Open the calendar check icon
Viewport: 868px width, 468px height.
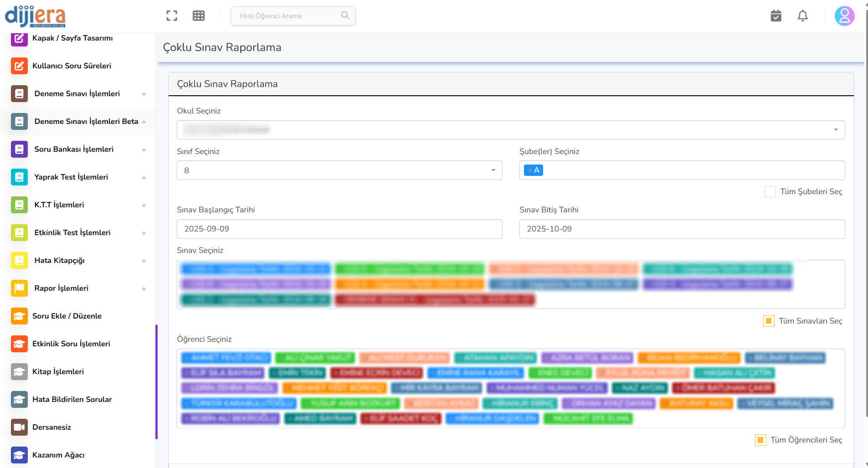(776, 16)
